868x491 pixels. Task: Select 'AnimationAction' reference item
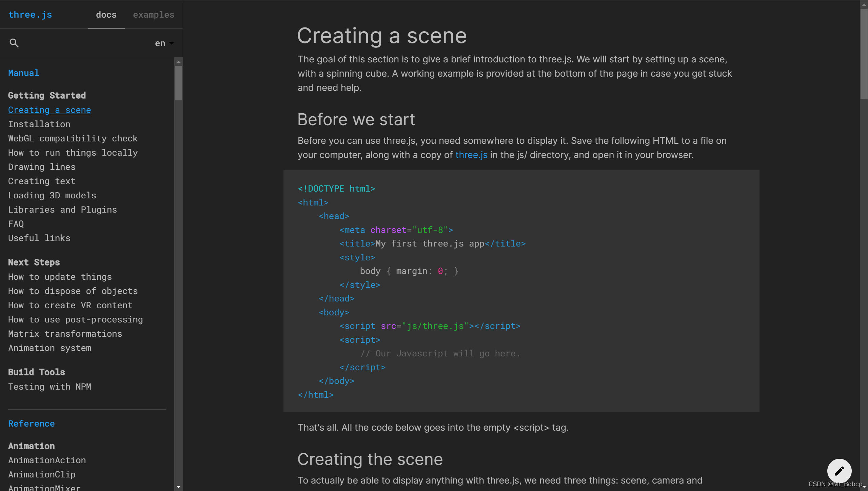pos(47,460)
